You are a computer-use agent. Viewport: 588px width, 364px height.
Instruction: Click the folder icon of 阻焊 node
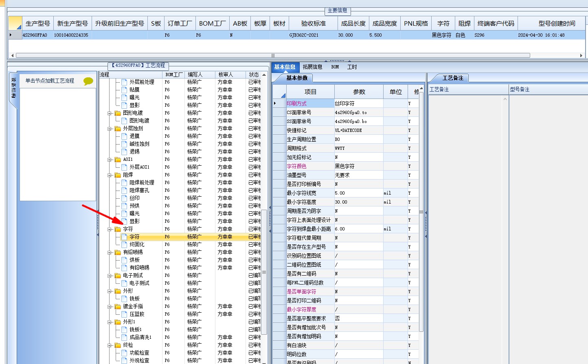click(x=118, y=175)
